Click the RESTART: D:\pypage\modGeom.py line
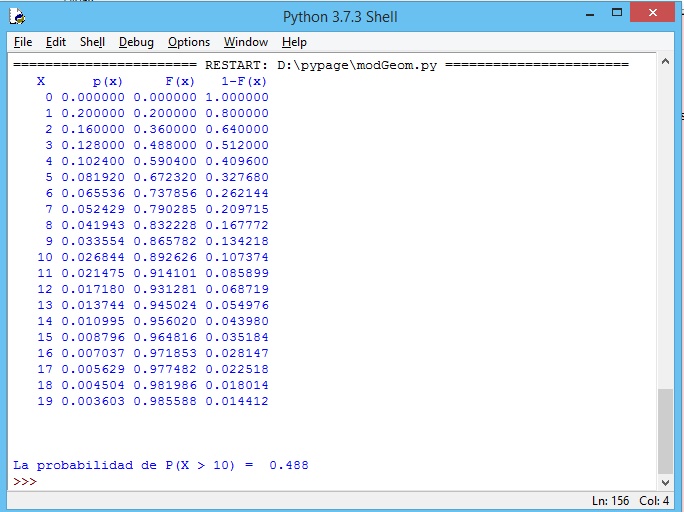The image size is (684, 512). point(321,65)
